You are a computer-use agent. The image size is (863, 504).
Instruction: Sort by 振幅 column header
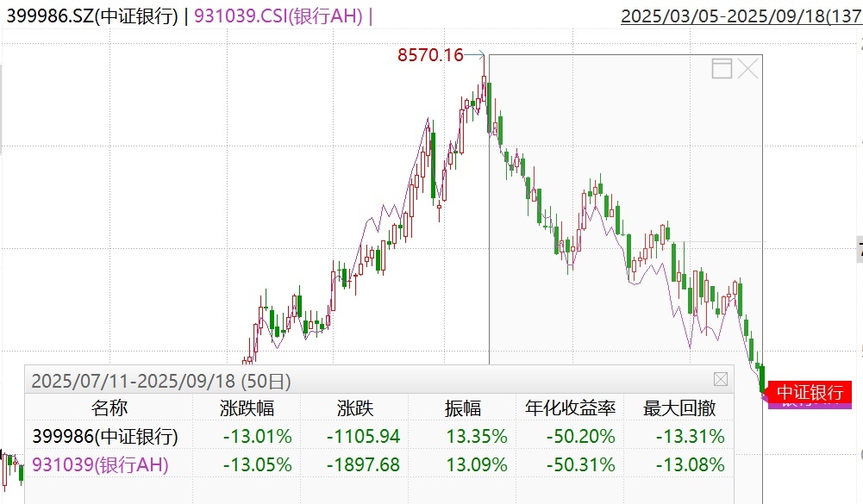coord(463,408)
